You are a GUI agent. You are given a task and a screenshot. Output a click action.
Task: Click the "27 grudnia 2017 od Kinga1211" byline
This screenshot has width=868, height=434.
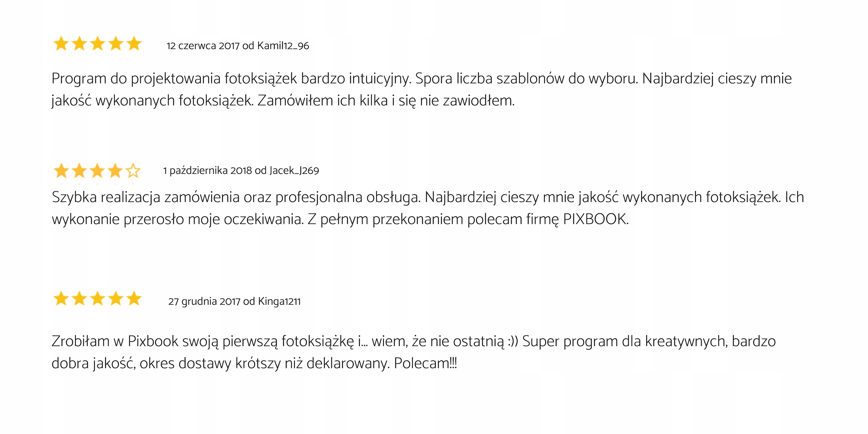coord(234,301)
